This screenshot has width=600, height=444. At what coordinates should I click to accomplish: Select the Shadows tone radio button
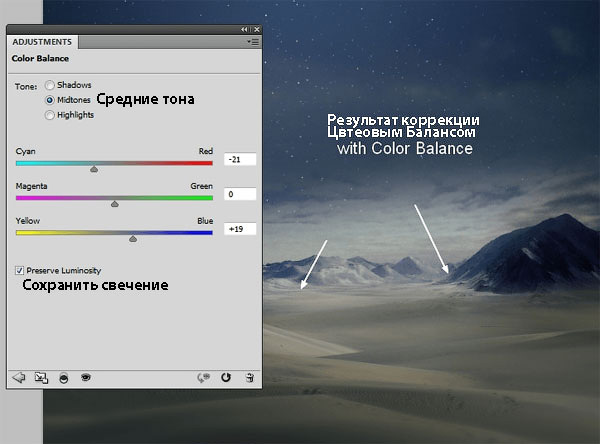click(x=49, y=85)
